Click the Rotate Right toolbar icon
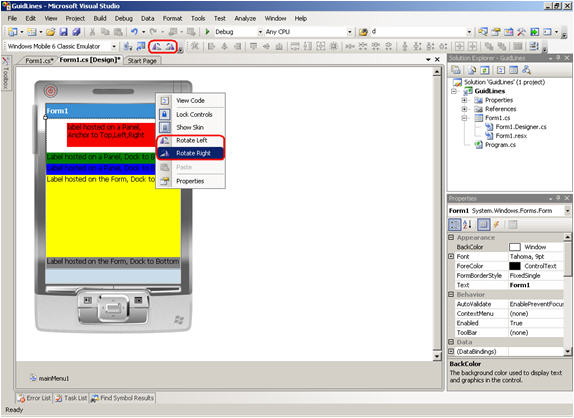The image size is (574, 418). coord(169,46)
